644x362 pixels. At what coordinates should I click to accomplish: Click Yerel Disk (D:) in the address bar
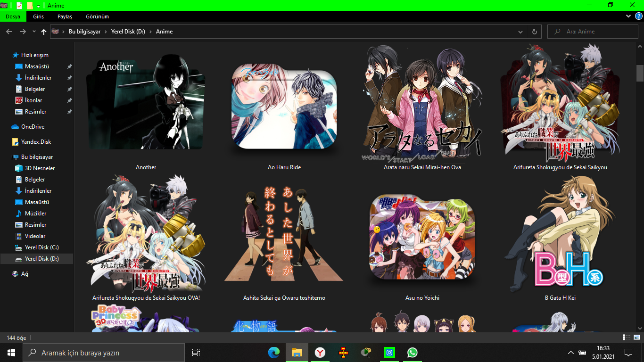(128, 32)
